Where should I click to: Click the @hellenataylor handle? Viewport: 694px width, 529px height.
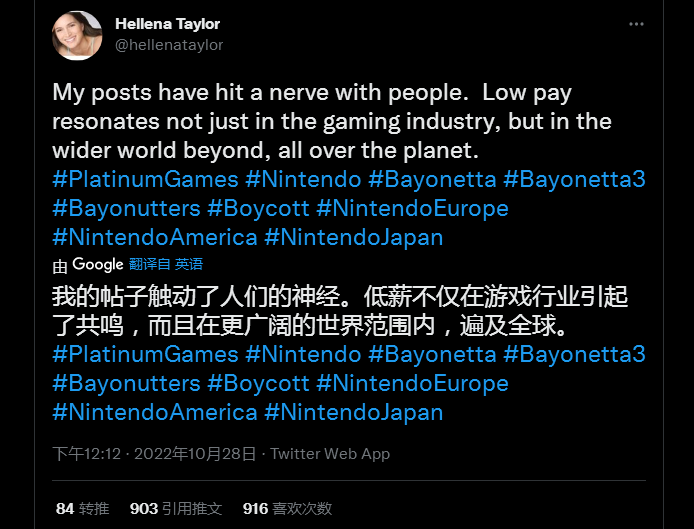(169, 44)
